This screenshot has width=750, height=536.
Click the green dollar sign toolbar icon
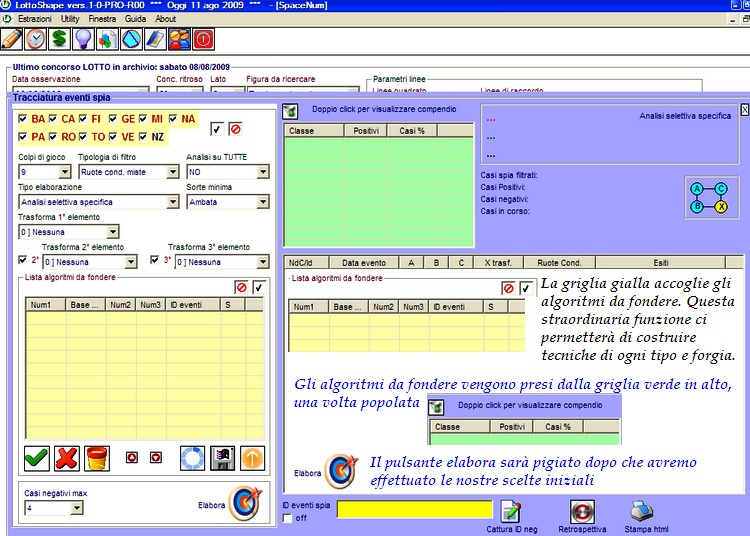tap(59, 39)
